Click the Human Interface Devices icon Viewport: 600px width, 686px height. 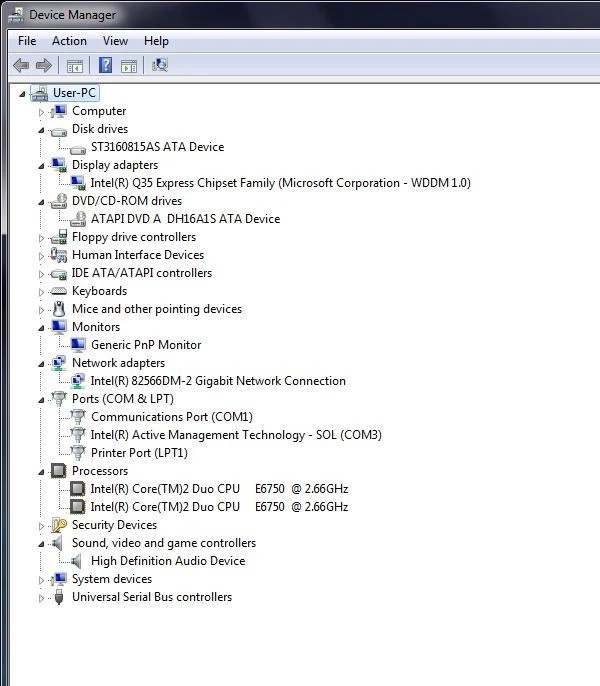(59, 255)
